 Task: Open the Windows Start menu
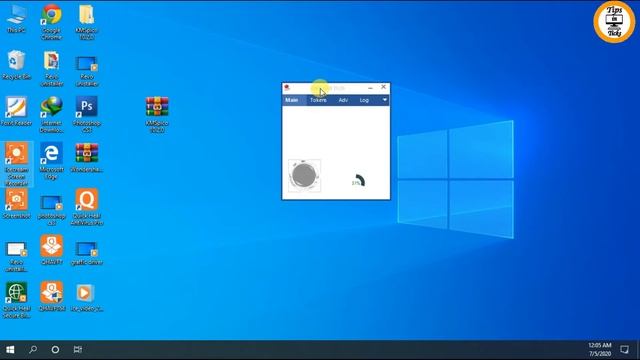pyautogui.click(x=10, y=350)
